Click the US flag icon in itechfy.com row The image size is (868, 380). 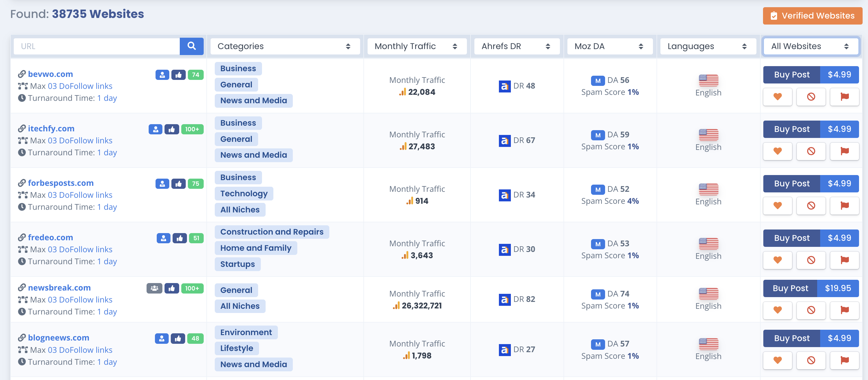(x=708, y=135)
